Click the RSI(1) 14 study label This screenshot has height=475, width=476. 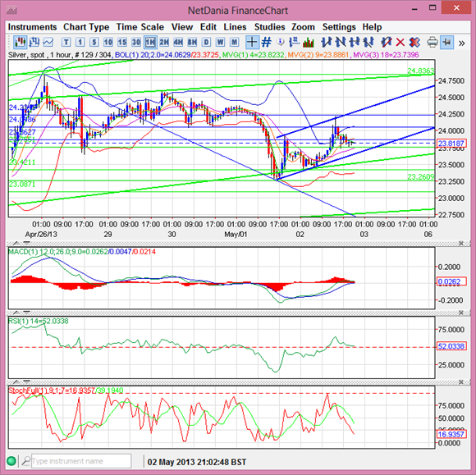[x=39, y=321]
